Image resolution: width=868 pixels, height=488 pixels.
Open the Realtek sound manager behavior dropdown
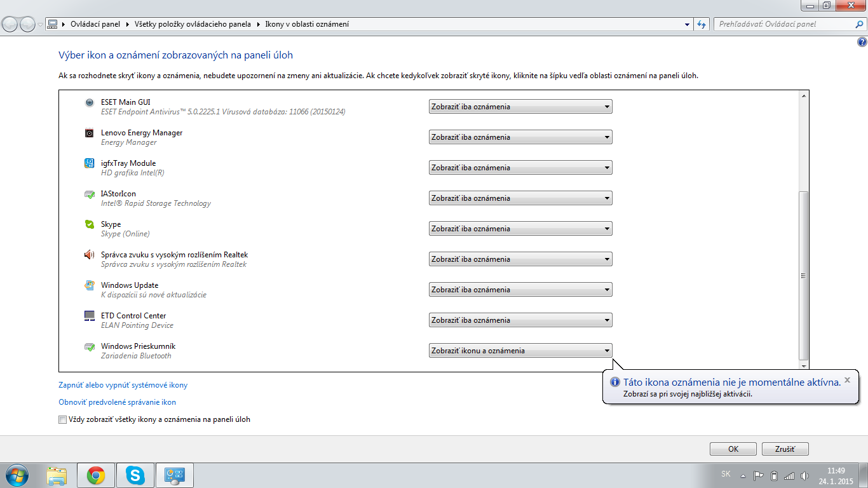[x=520, y=259]
